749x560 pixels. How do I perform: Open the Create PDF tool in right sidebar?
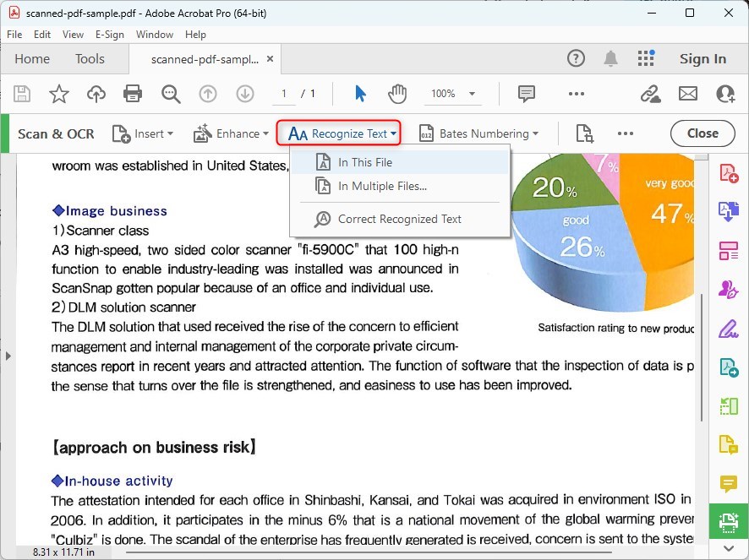[729, 171]
